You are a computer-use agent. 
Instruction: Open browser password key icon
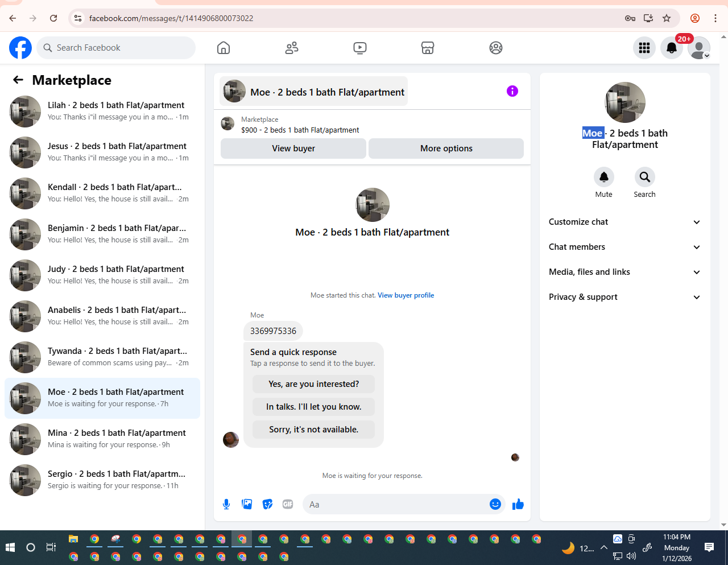click(x=630, y=18)
